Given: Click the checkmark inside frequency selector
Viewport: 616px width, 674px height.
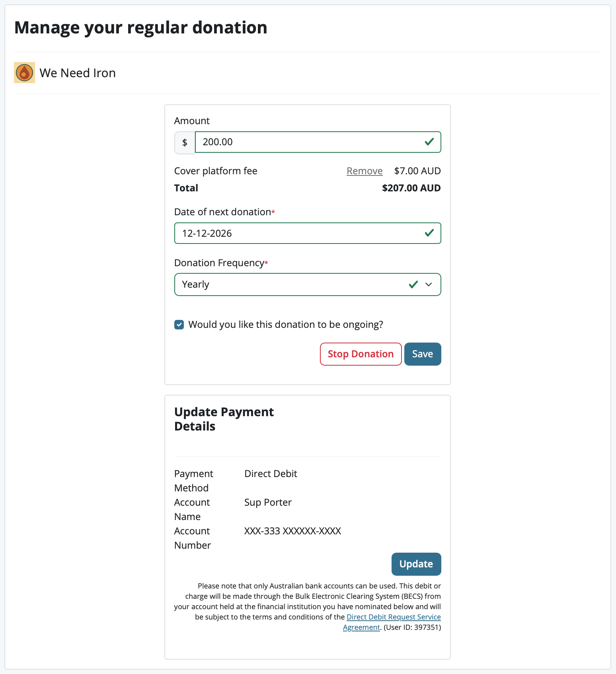Looking at the screenshot, I should coord(413,284).
